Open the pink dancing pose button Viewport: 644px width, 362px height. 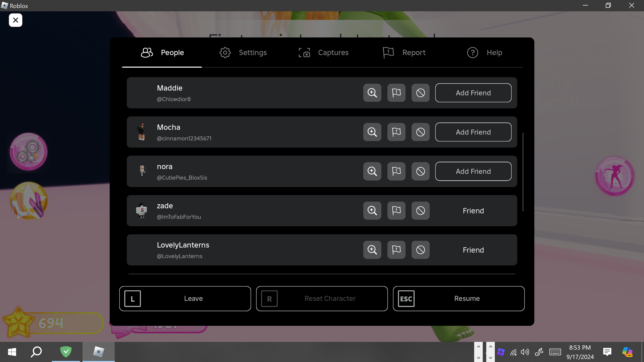click(615, 176)
